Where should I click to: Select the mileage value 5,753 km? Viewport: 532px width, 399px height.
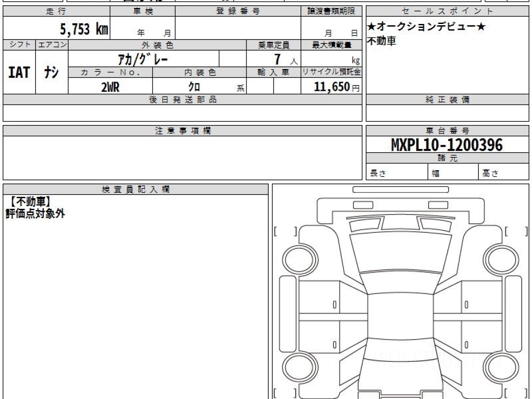point(84,30)
